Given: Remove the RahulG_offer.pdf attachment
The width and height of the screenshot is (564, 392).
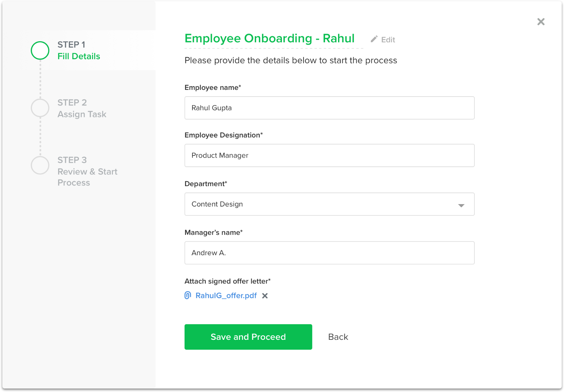Looking at the screenshot, I should 265,296.
